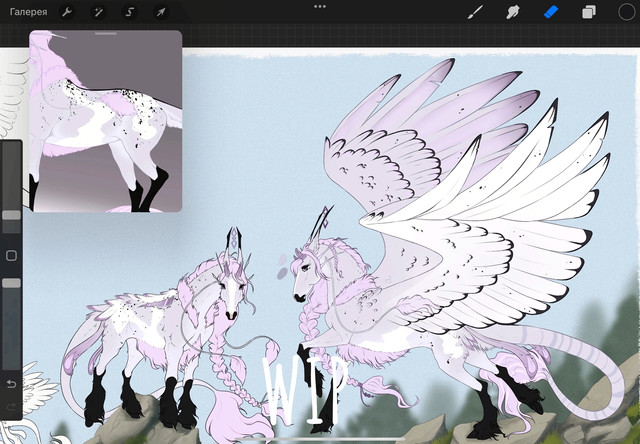Undo the last action
The width and height of the screenshot is (640, 444).
[x=11, y=384]
